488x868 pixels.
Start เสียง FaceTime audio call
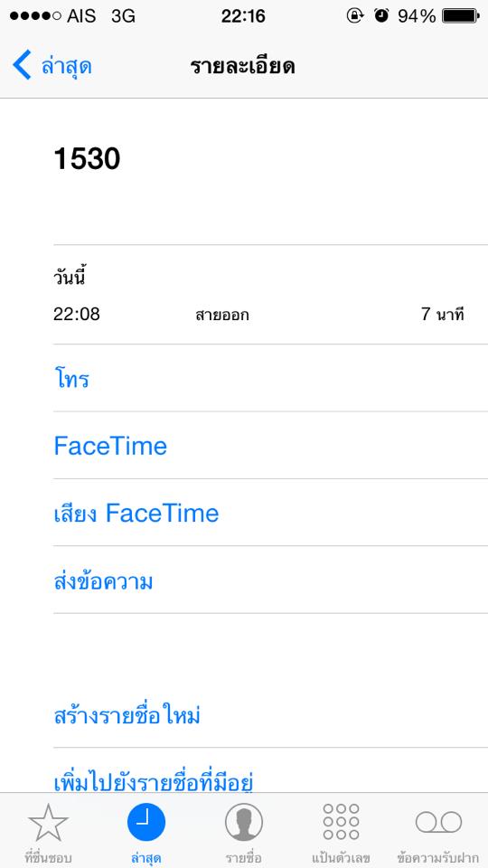270,513
